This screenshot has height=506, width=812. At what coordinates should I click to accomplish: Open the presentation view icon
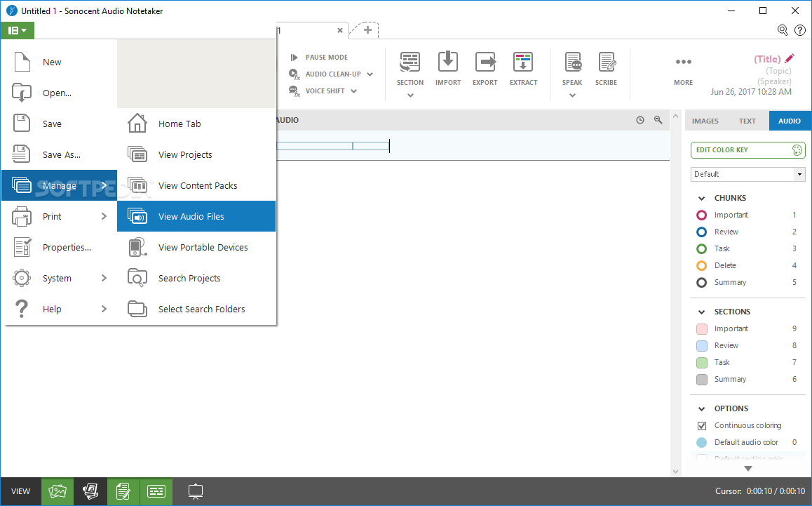(195, 491)
